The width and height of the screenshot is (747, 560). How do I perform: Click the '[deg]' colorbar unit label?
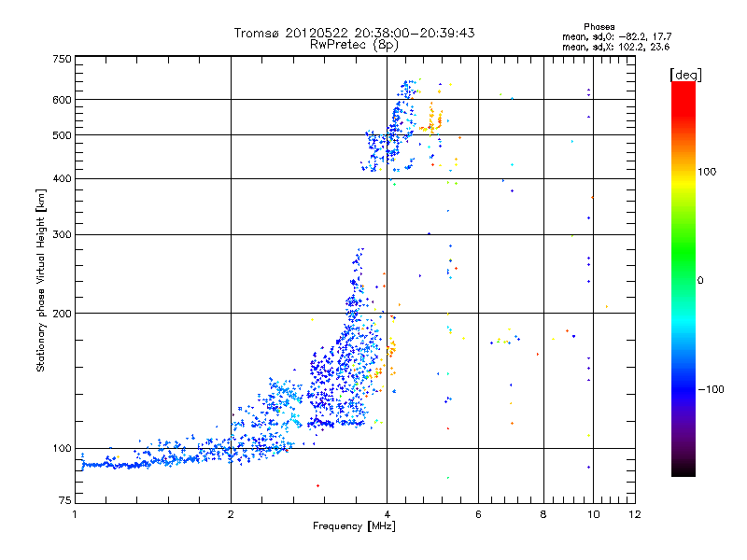click(685, 76)
